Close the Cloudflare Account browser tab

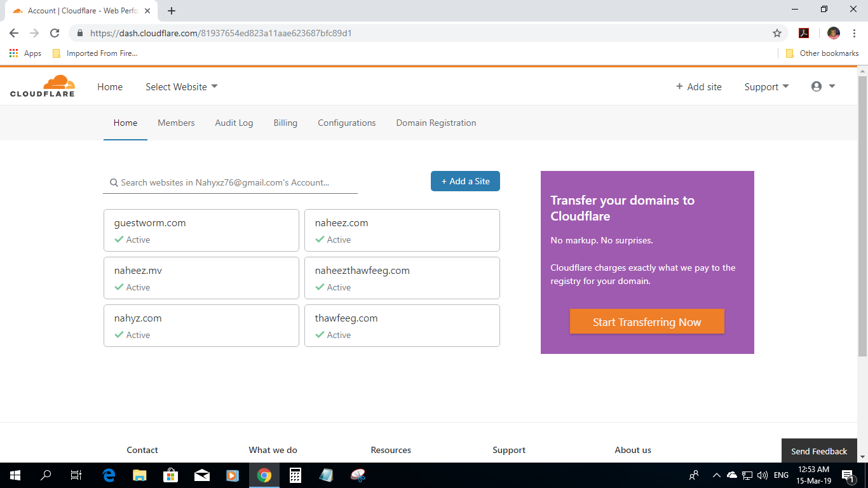coord(147,11)
